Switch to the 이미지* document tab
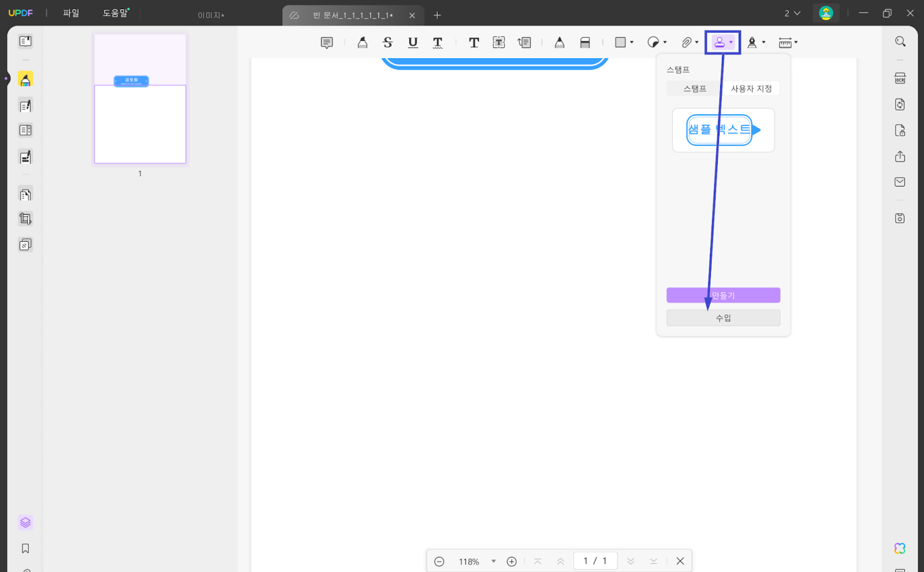Screen dimensions: 924x572 click(211, 16)
